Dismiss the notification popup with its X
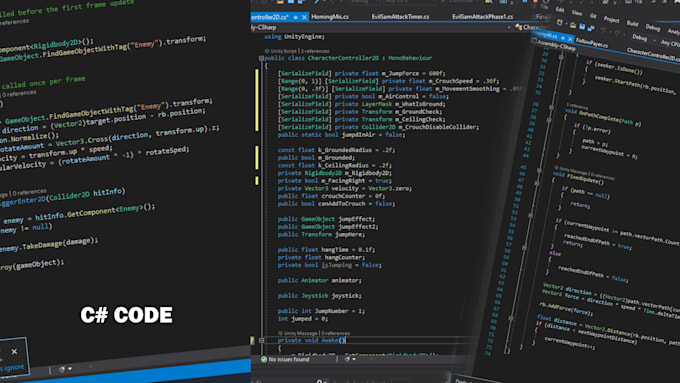The height and width of the screenshot is (383, 680). (14, 352)
